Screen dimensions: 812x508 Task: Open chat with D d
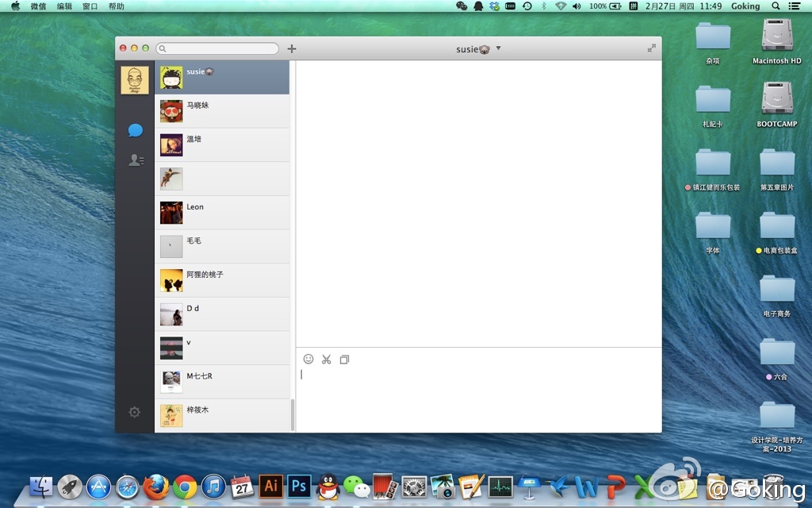[222, 314]
